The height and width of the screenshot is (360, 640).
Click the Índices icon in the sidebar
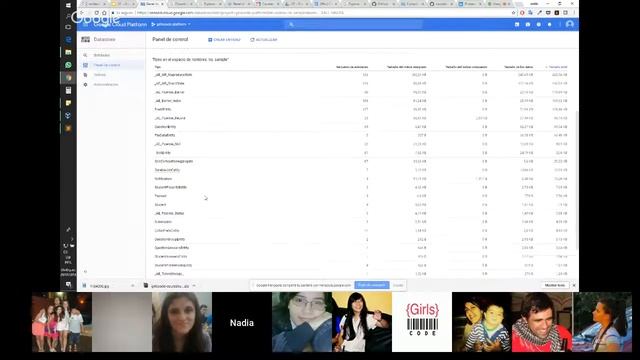point(85,75)
